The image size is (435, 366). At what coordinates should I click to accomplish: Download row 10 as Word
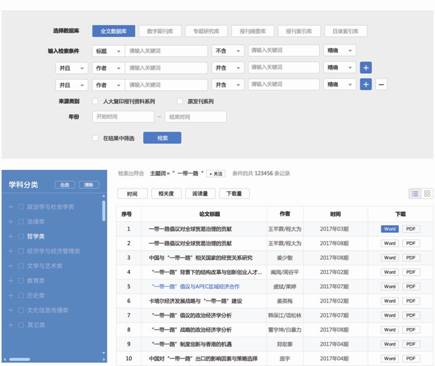pos(390,359)
